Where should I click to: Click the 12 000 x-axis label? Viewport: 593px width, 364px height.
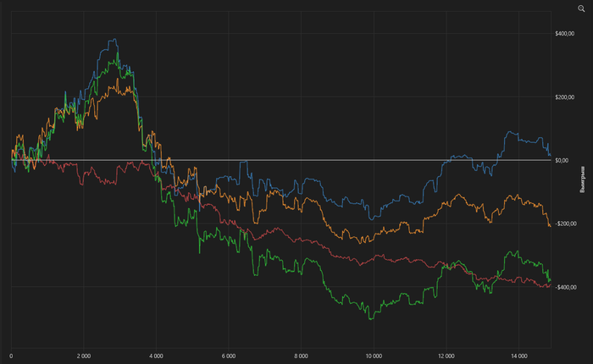[446, 356]
